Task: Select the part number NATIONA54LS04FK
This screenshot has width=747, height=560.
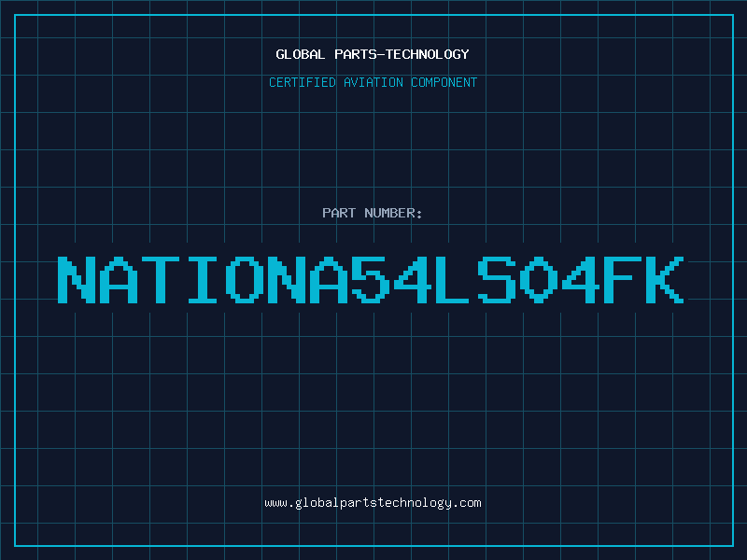Action: click(x=373, y=279)
